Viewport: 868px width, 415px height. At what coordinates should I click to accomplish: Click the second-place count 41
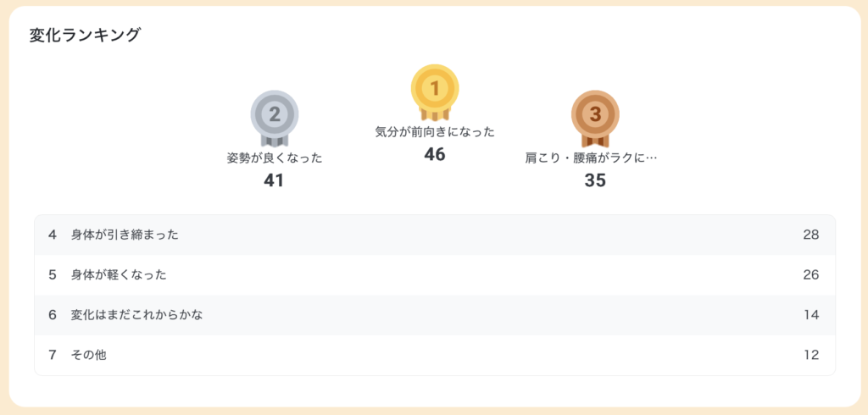pos(274,180)
